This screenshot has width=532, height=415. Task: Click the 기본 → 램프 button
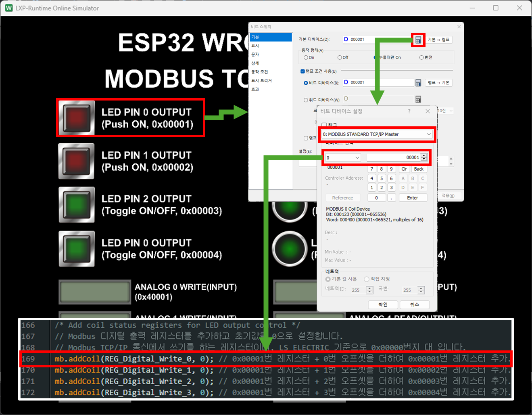(x=438, y=40)
